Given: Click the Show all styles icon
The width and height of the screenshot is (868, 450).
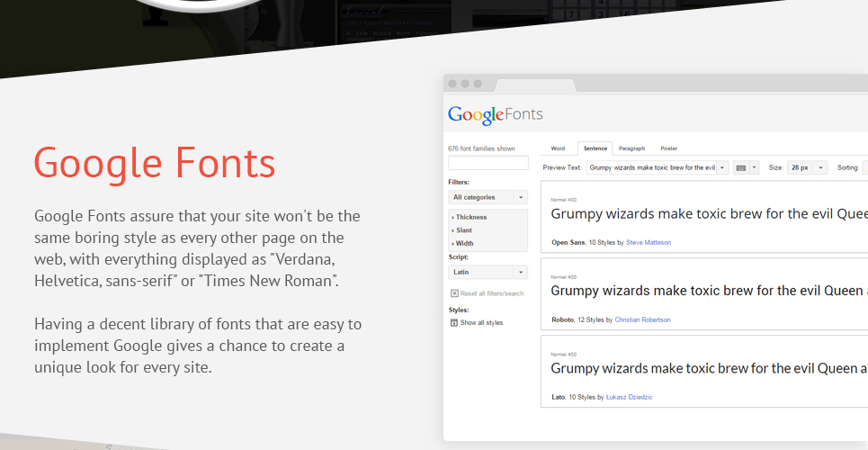Looking at the screenshot, I should coord(454,322).
